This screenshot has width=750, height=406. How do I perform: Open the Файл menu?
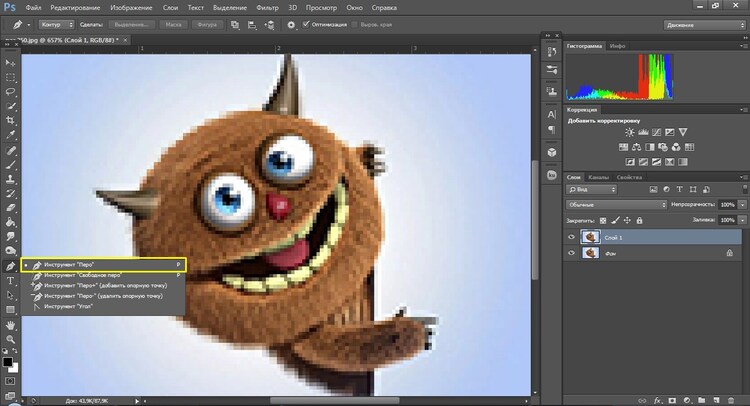(33, 8)
